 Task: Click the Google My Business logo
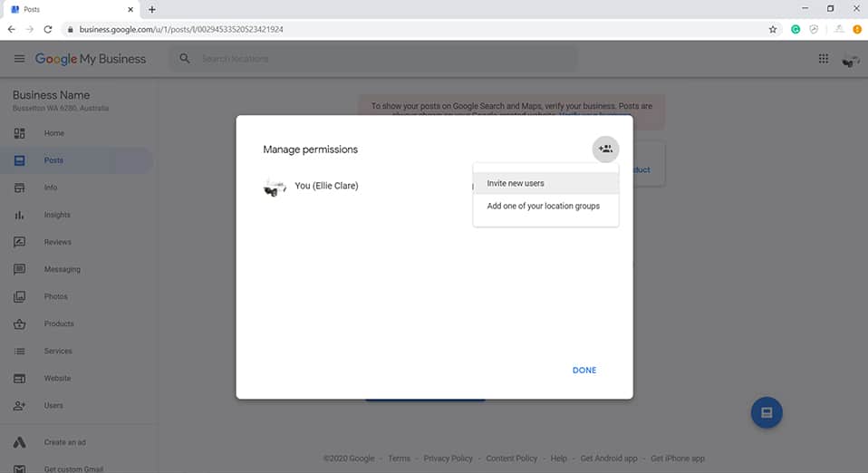pyautogui.click(x=91, y=59)
